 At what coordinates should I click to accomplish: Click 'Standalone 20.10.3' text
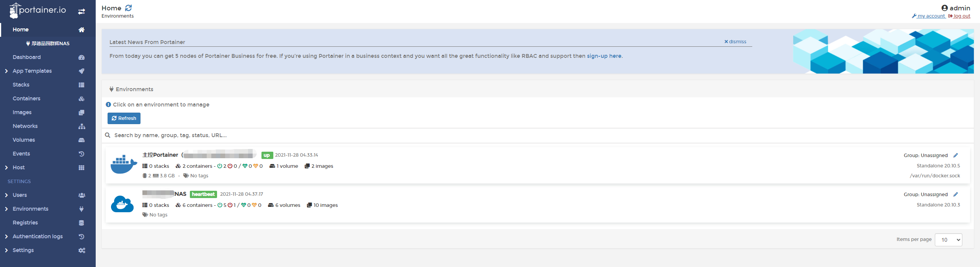[x=938, y=205]
